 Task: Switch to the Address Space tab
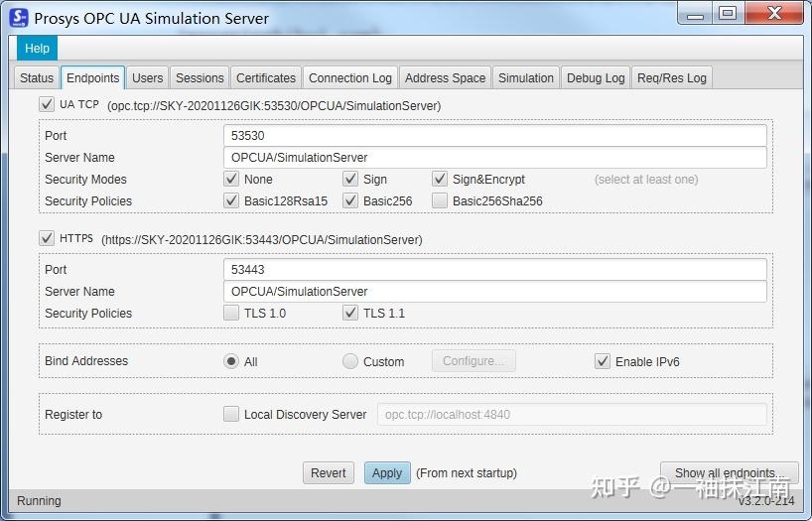click(x=445, y=78)
